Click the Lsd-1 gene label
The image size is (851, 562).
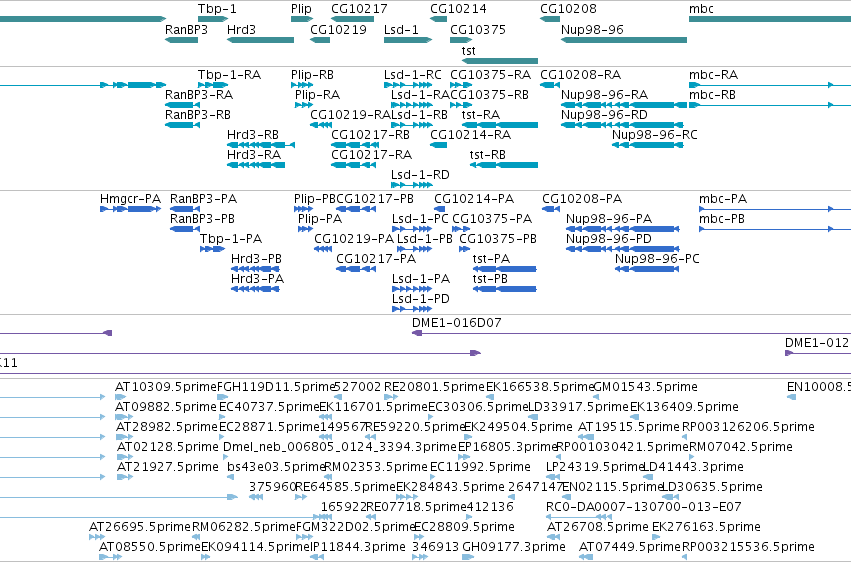[x=401, y=29]
